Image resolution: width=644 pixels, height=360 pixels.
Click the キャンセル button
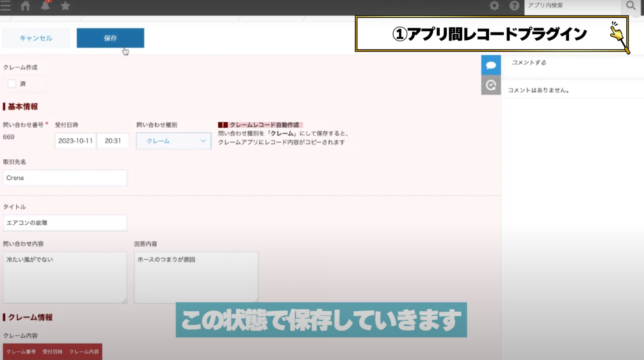tap(36, 38)
